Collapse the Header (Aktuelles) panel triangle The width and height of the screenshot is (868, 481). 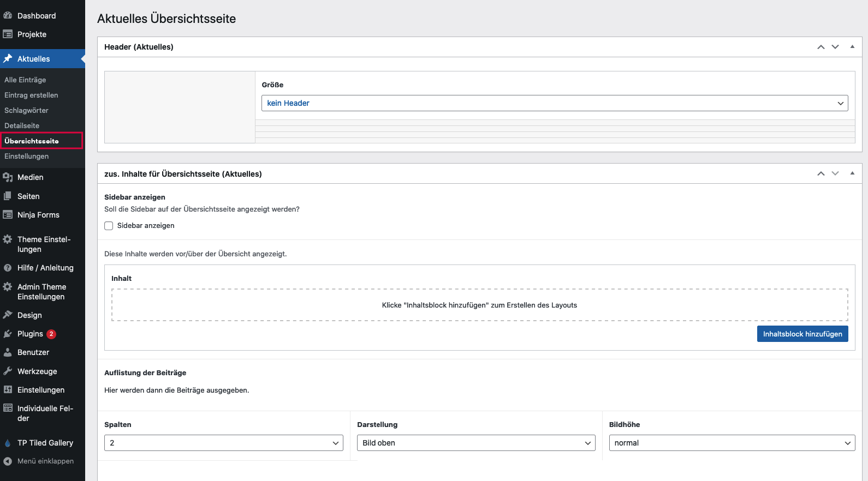852,47
